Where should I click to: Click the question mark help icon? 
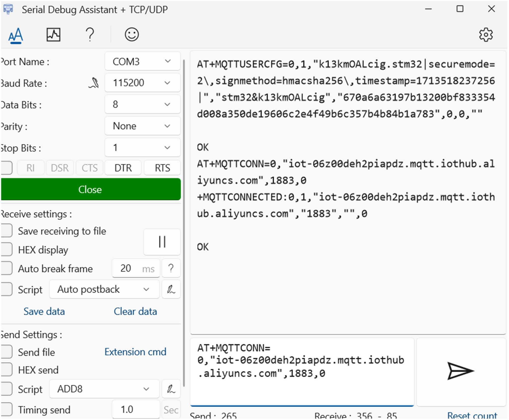(90, 35)
